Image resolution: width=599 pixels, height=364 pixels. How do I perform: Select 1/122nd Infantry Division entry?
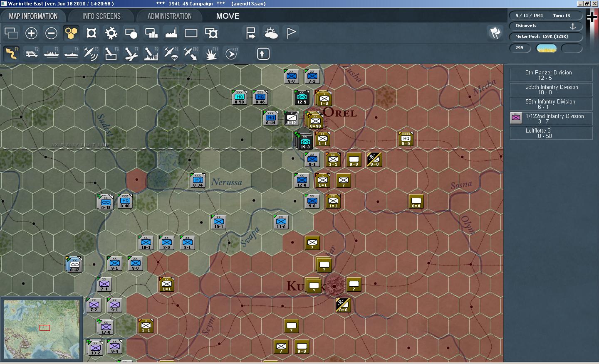551,119
